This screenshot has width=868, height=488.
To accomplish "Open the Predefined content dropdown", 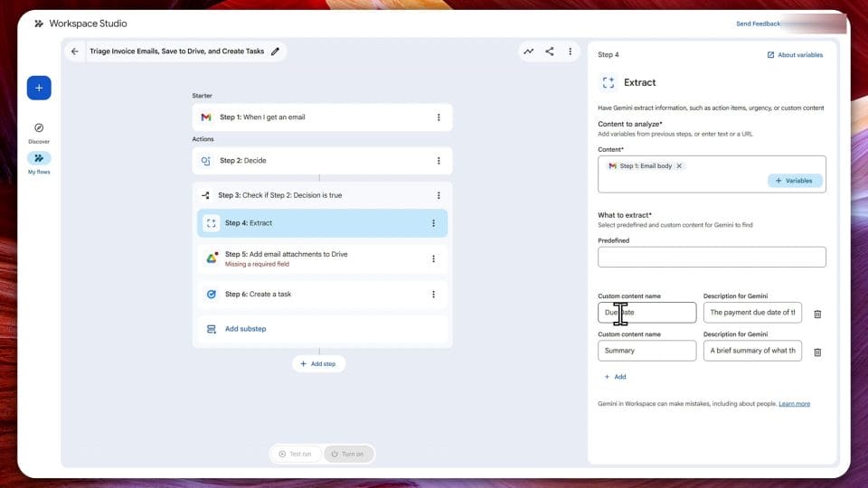I will click(712, 258).
